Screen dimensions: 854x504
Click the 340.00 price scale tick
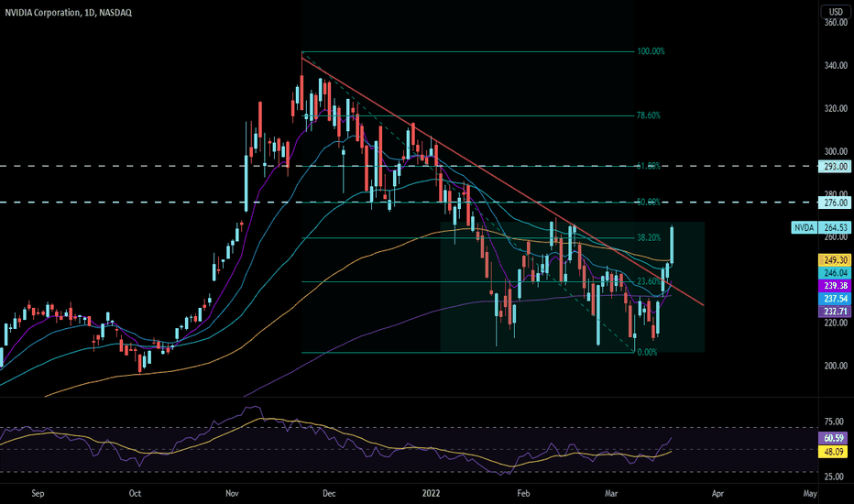click(x=836, y=65)
